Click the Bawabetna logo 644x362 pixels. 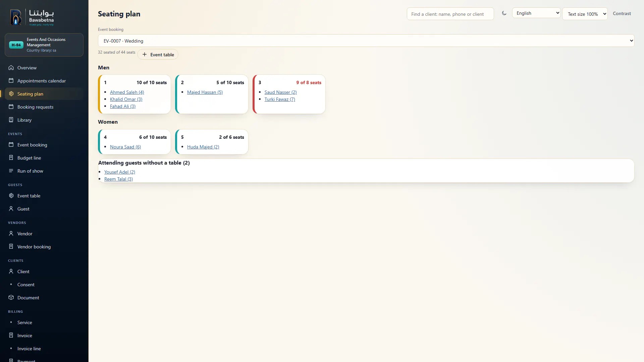pos(32,17)
